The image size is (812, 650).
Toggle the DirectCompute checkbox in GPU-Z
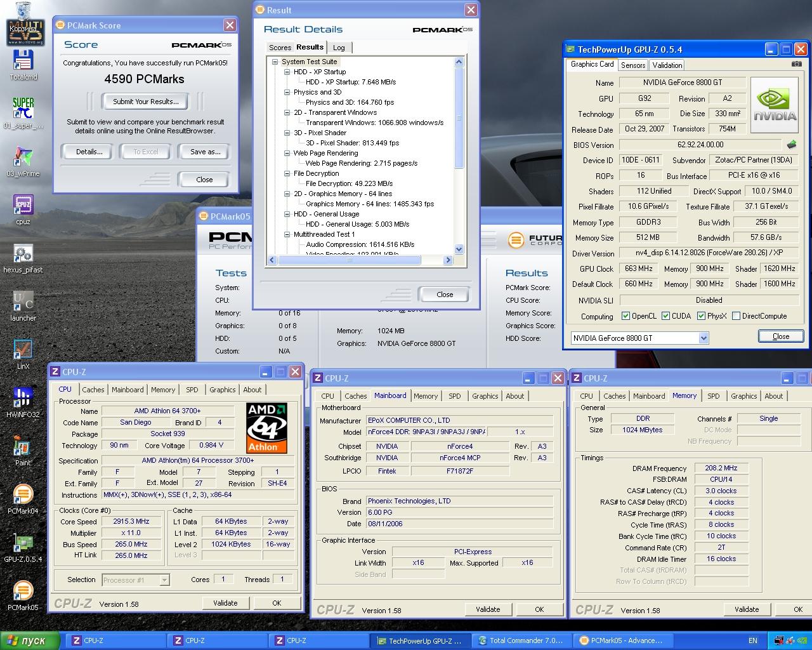coord(736,316)
